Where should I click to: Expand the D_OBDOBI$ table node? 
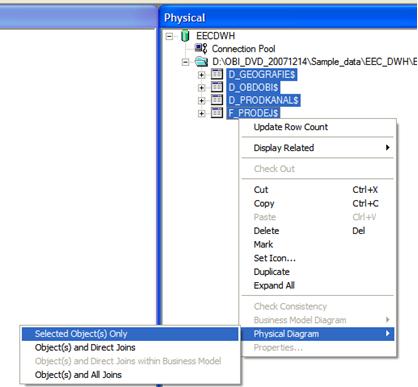pyautogui.click(x=201, y=88)
